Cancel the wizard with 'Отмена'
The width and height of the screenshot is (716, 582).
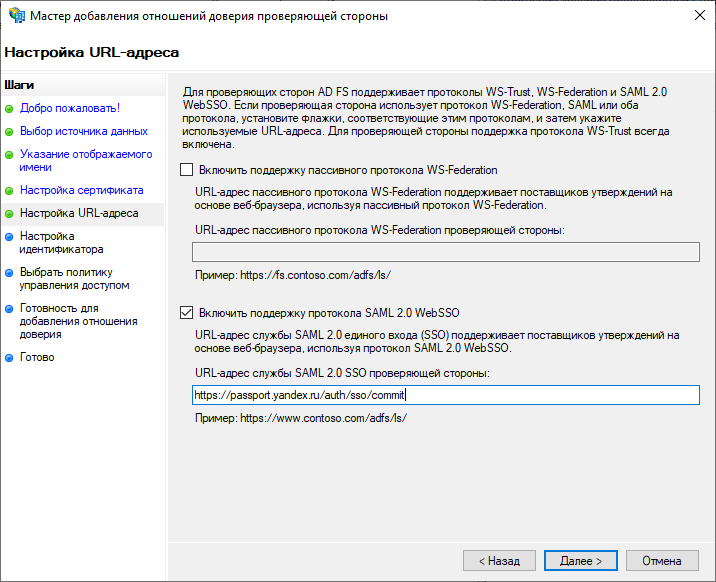(x=661, y=561)
